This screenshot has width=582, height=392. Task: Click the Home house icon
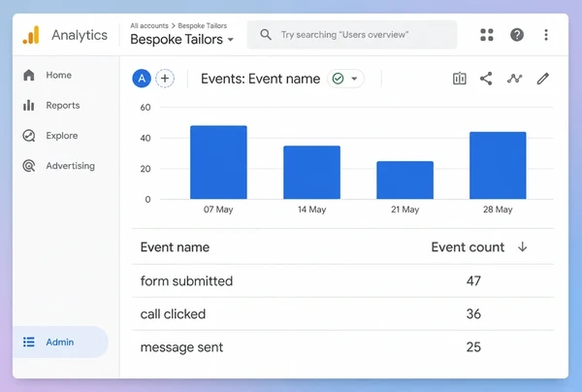point(28,75)
